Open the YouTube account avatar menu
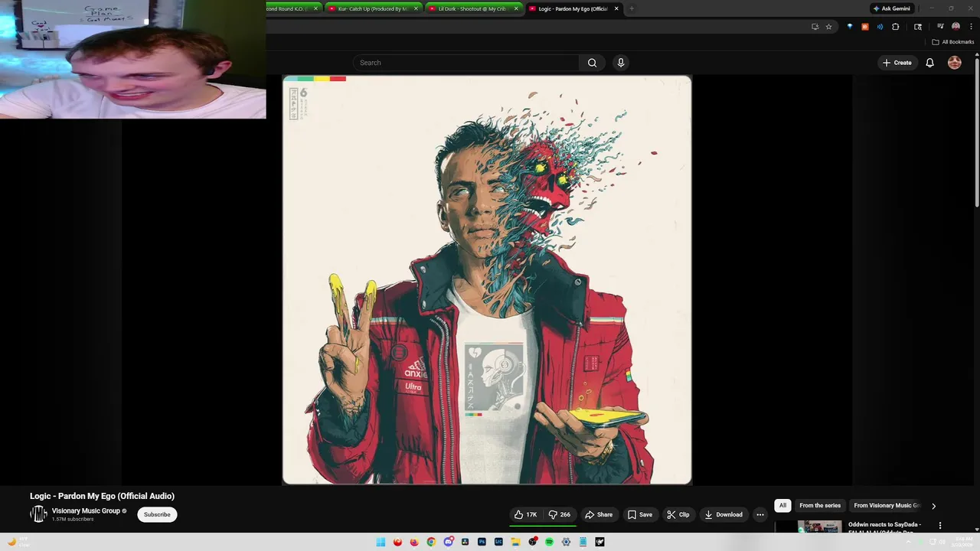 coord(954,63)
